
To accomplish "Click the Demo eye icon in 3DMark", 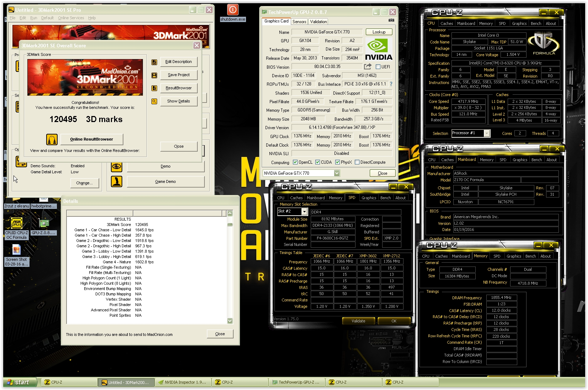I will pos(117,167).
